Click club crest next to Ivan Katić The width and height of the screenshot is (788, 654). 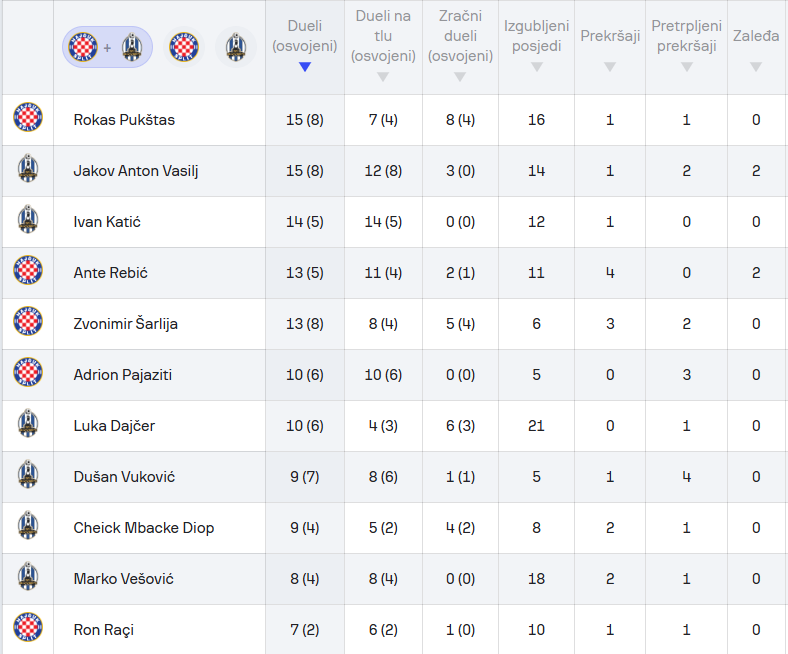tap(28, 222)
